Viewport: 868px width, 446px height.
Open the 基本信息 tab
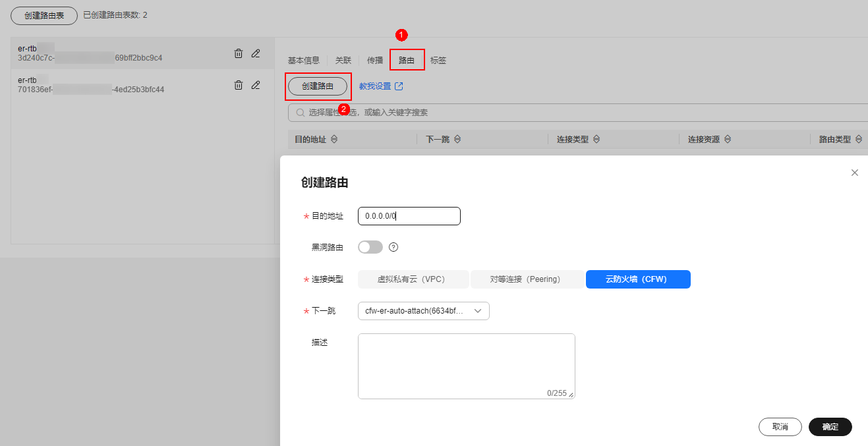coord(303,60)
